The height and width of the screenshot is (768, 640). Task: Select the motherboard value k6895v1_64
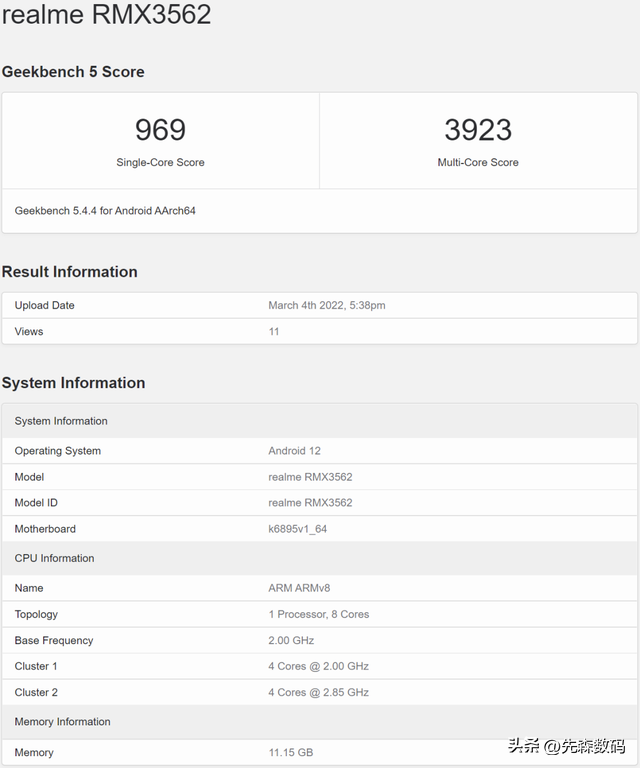point(297,529)
